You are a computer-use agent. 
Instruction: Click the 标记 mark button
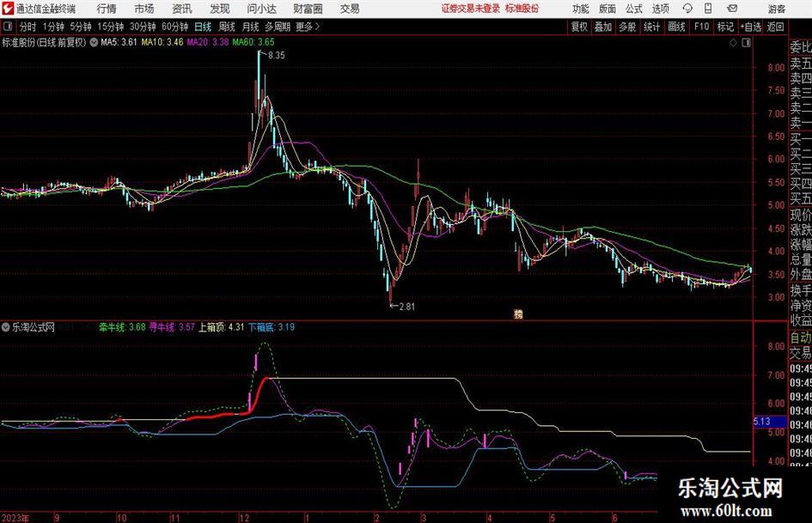(x=725, y=27)
